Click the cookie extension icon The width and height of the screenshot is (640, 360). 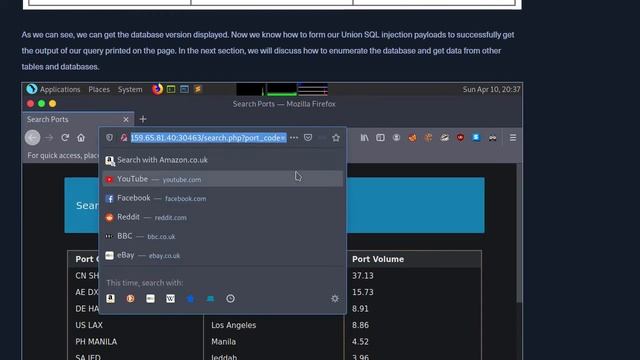tap(428, 138)
